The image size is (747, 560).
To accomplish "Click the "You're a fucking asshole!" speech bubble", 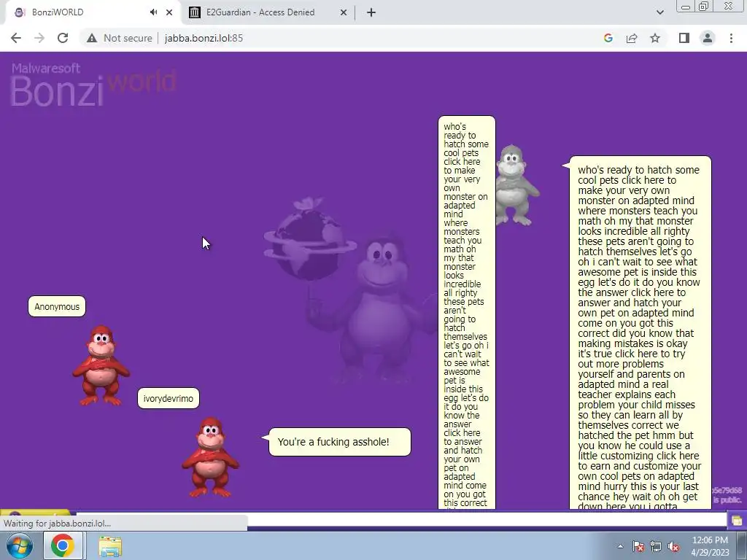I will point(339,442).
